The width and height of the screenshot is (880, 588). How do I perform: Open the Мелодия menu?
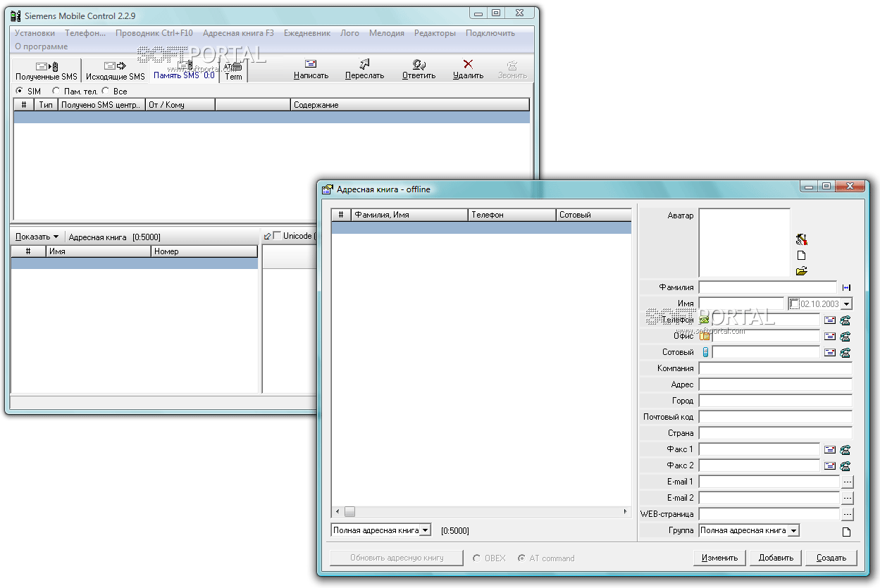[387, 33]
